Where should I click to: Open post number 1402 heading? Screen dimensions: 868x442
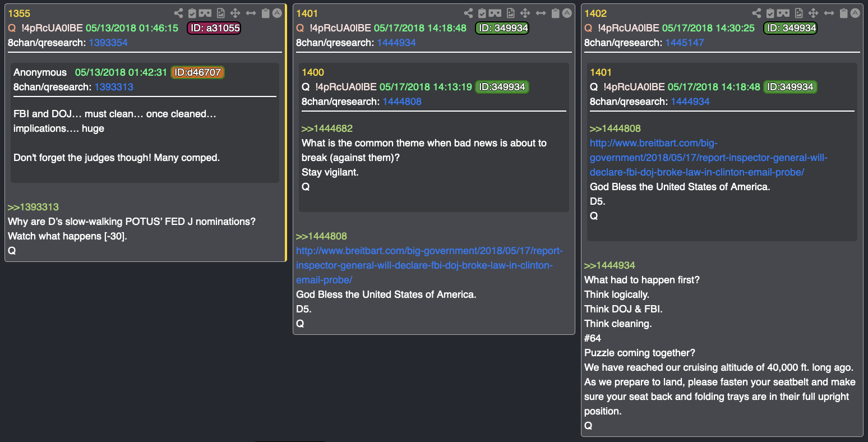pyautogui.click(x=595, y=13)
